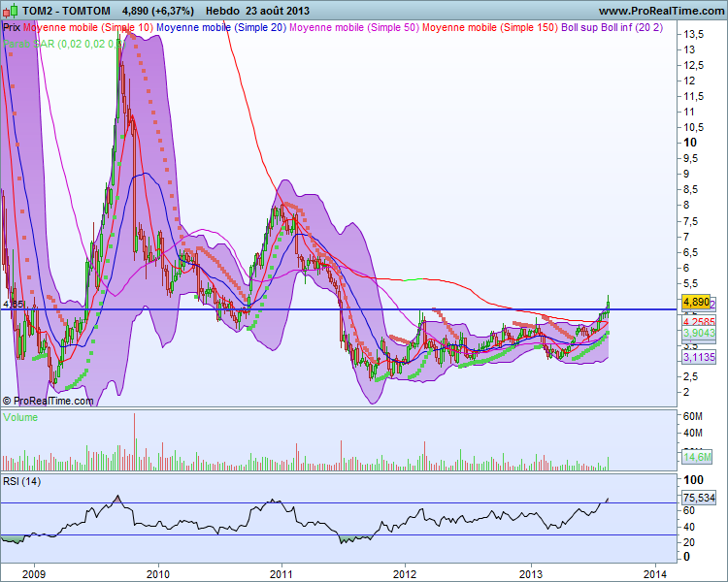Viewport: 728px width, 582px height.
Task: Click the tallest volume spike in late 2009
Action: pyautogui.click(x=135, y=442)
